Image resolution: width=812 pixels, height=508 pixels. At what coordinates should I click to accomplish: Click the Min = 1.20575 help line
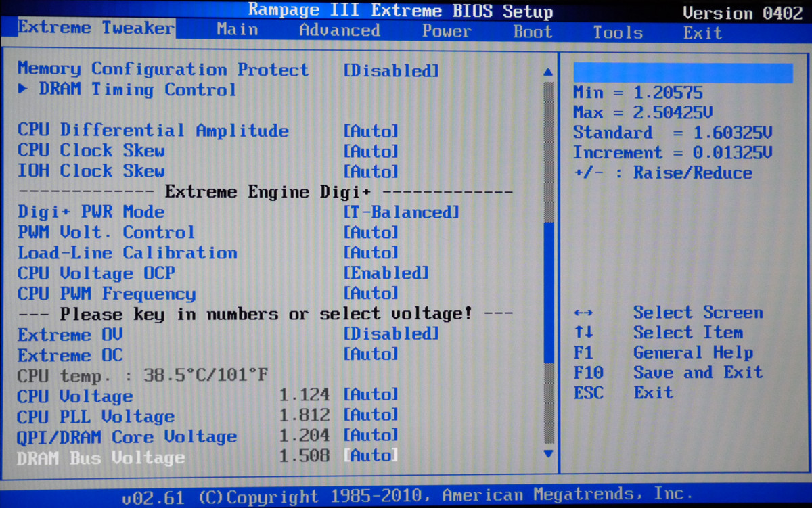coord(638,93)
